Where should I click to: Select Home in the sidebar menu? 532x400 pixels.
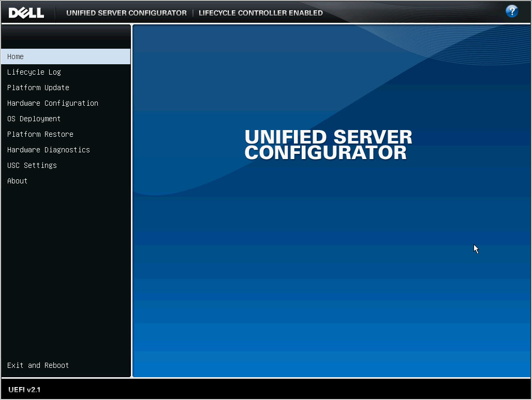pyautogui.click(x=66, y=56)
